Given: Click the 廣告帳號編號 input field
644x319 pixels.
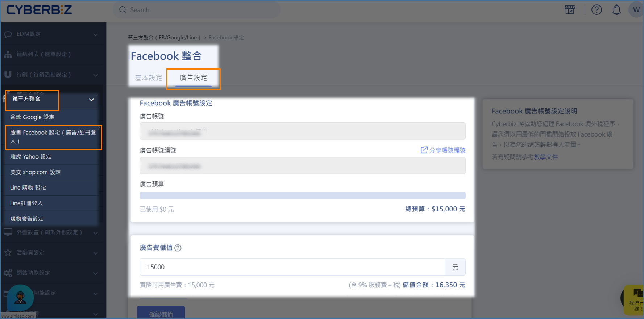Looking at the screenshot, I should [x=303, y=165].
